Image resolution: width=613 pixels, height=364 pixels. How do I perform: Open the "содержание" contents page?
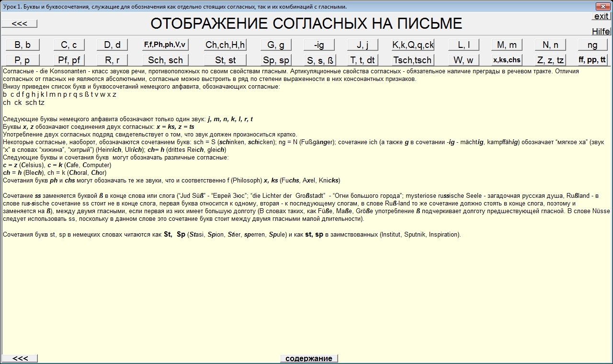click(x=309, y=359)
